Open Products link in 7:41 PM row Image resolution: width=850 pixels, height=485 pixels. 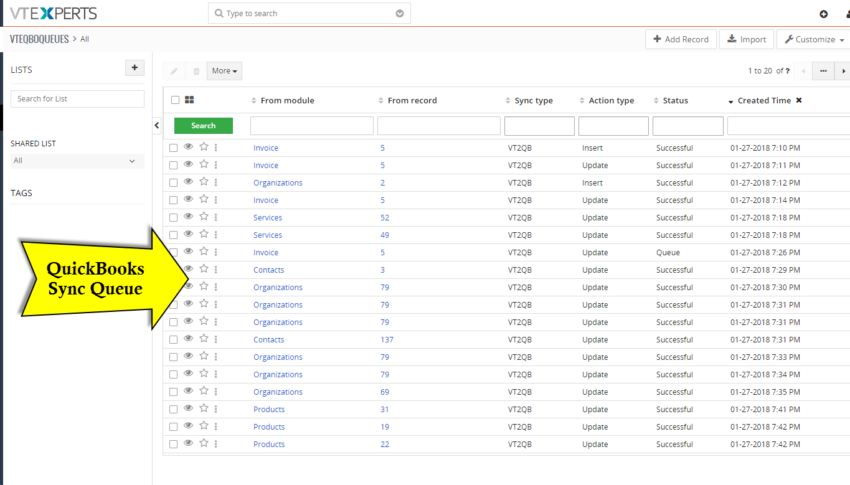pyautogui.click(x=269, y=409)
